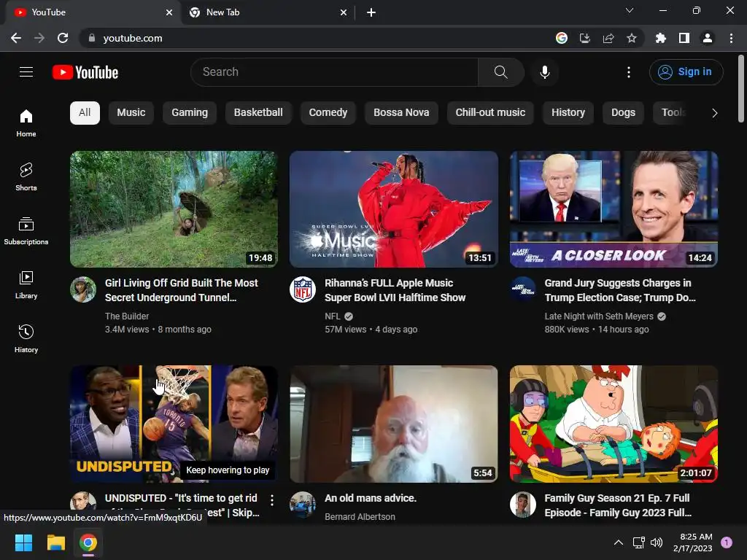This screenshot has height=560, width=747.
Task: Select the Basketball filter chip
Action: pyautogui.click(x=258, y=113)
